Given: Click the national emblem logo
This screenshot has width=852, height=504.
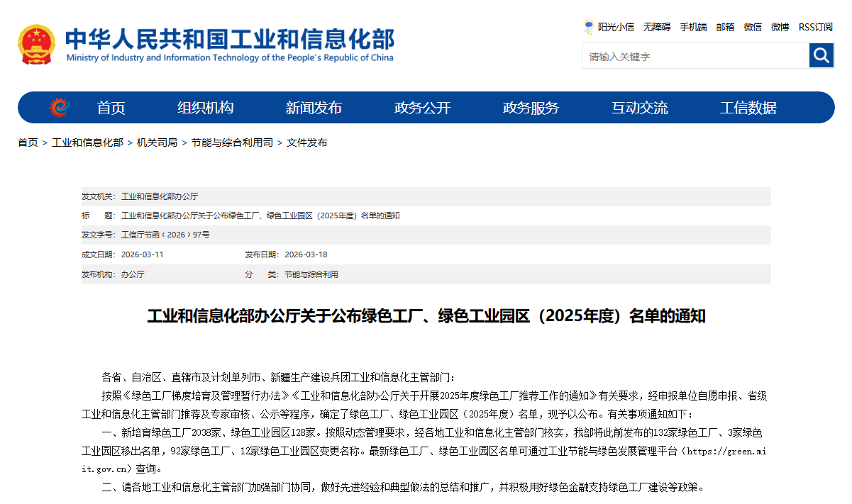Looking at the screenshot, I should pyautogui.click(x=36, y=45).
